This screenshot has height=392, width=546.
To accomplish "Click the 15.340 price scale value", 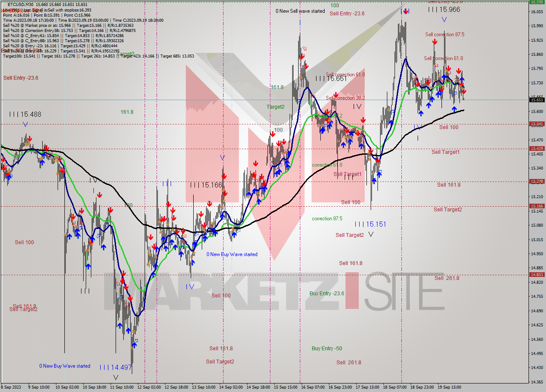I will [536, 168].
